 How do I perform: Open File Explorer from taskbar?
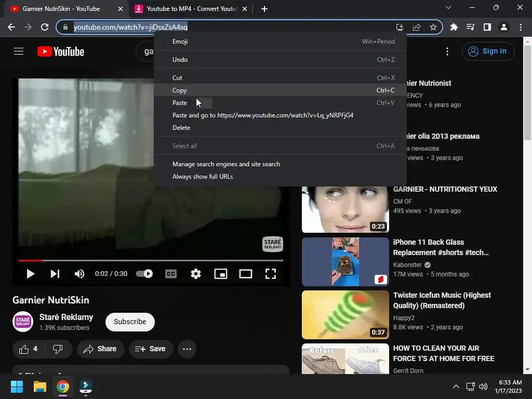pos(39,387)
